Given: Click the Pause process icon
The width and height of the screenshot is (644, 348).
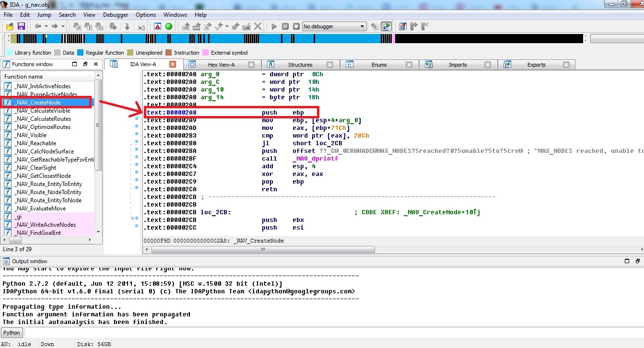Looking at the screenshot, I should point(285,26).
